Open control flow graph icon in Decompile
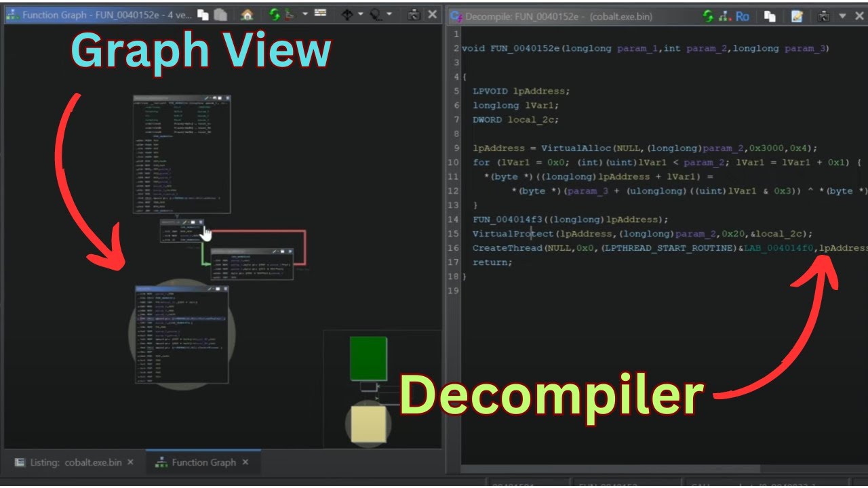The height and width of the screenshot is (488, 868). coord(724,16)
